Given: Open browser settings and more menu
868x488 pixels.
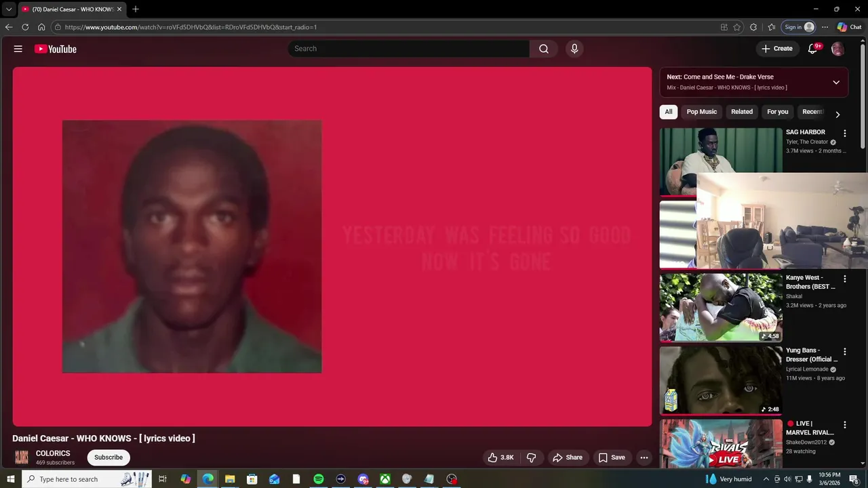Looking at the screenshot, I should (825, 27).
